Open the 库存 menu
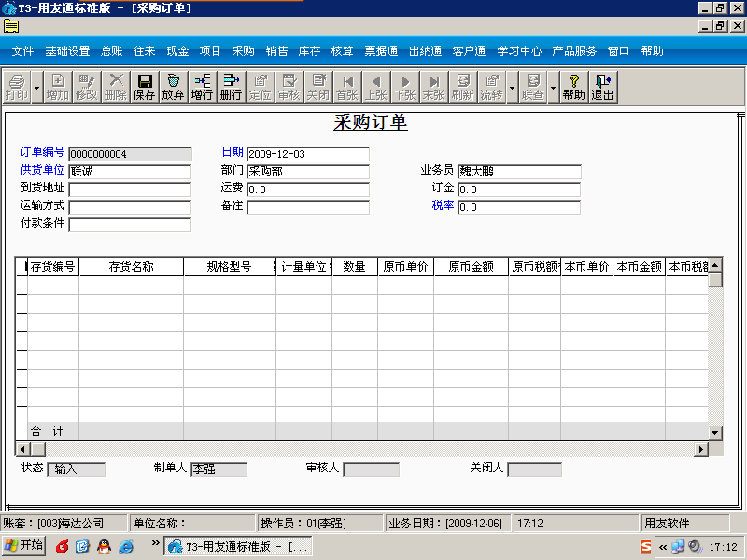 [x=309, y=51]
